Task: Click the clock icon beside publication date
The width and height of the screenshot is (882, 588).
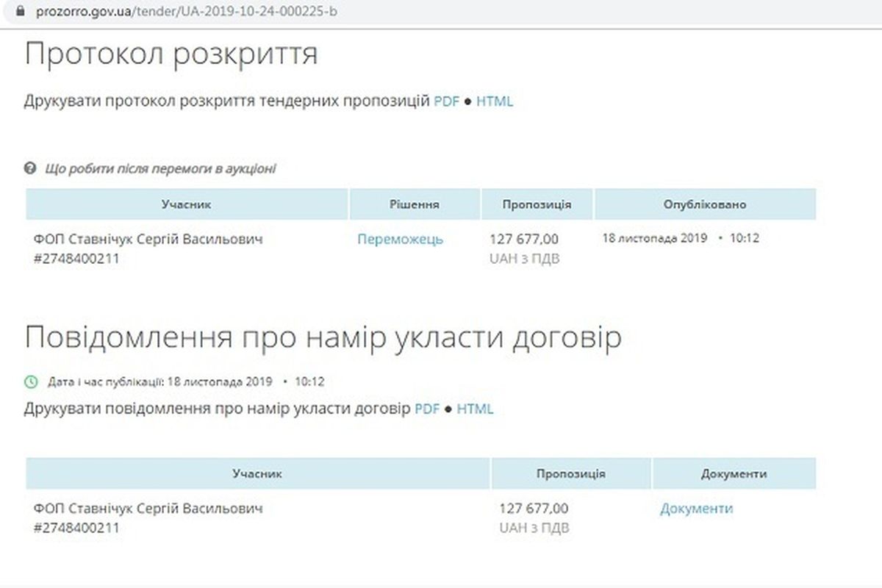Action: pyautogui.click(x=29, y=381)
